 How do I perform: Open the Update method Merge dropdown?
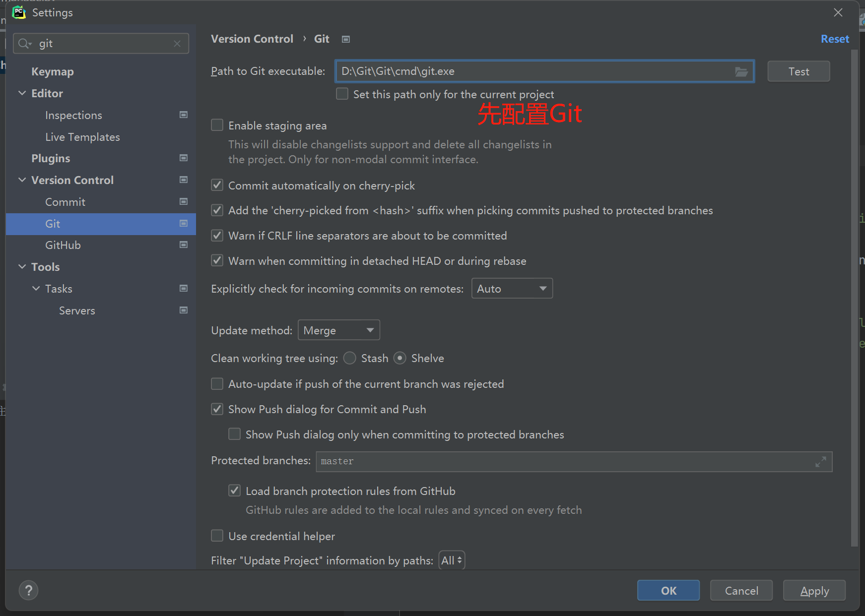(x=338, y=330)
